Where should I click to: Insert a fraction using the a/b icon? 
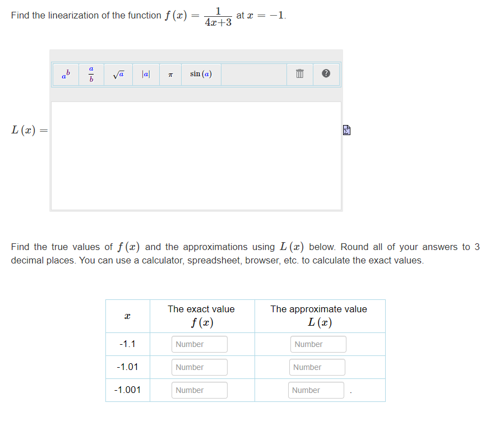click(x=91, y=73)
